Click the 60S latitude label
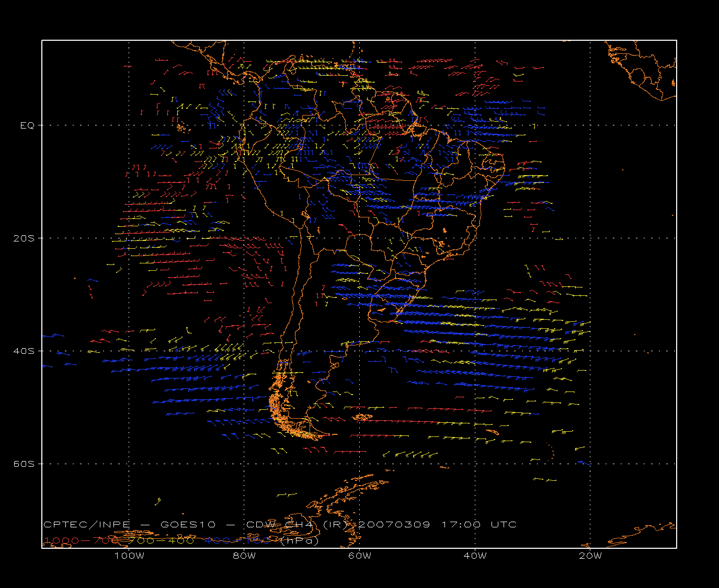Image resolution: width=719 pixels, height=588 pixels. click(24, 464)
